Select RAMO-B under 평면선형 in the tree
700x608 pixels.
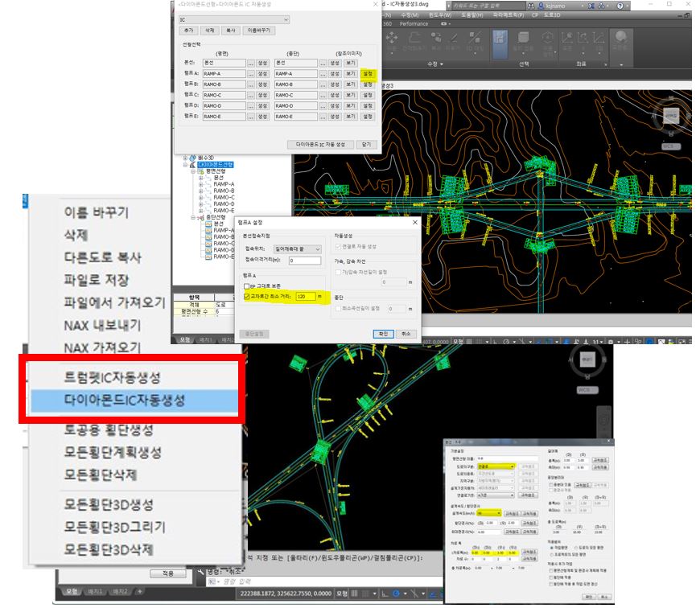[x=224, y=191]
